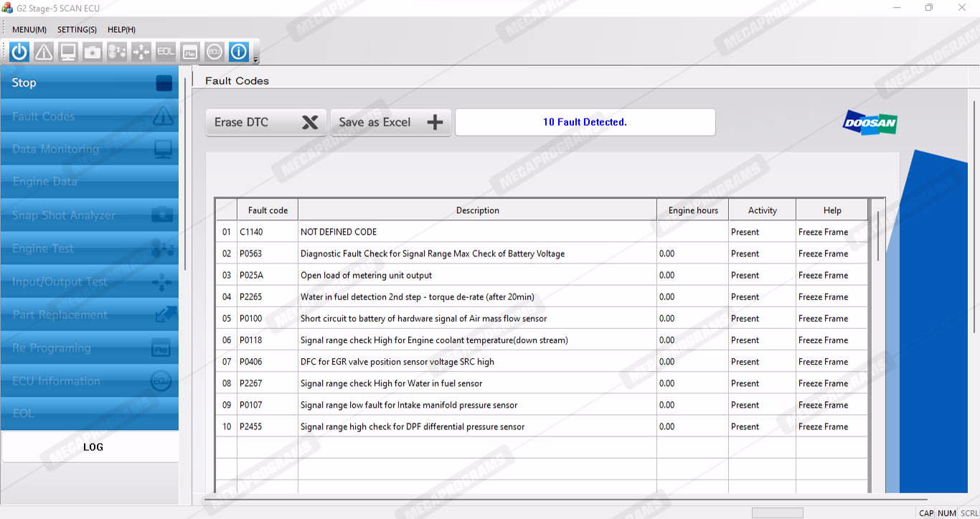Select Fault Codes in the sidebar

[90, 116]
